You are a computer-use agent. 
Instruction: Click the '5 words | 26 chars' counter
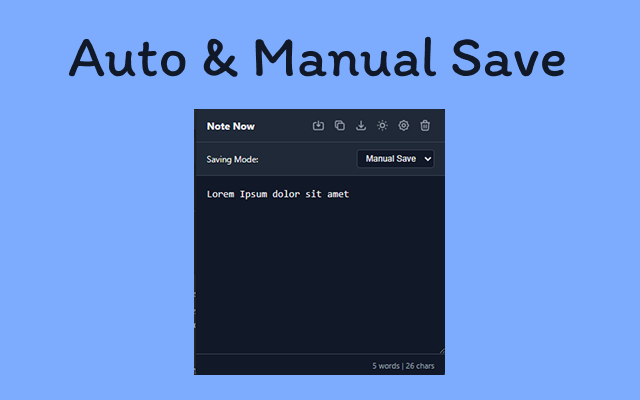click(403, 366)
